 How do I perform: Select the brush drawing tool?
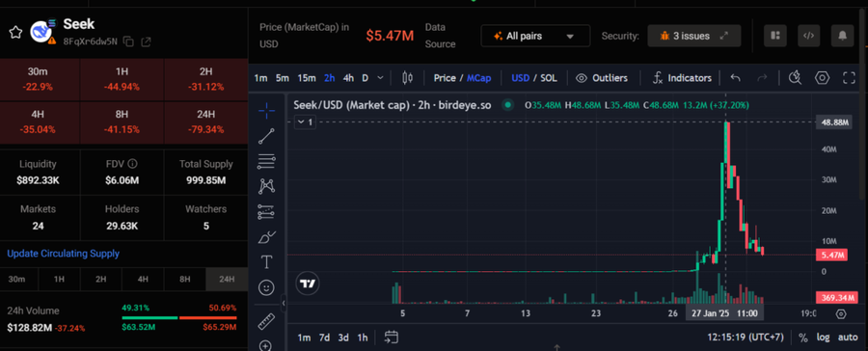(x=266, y=237)
